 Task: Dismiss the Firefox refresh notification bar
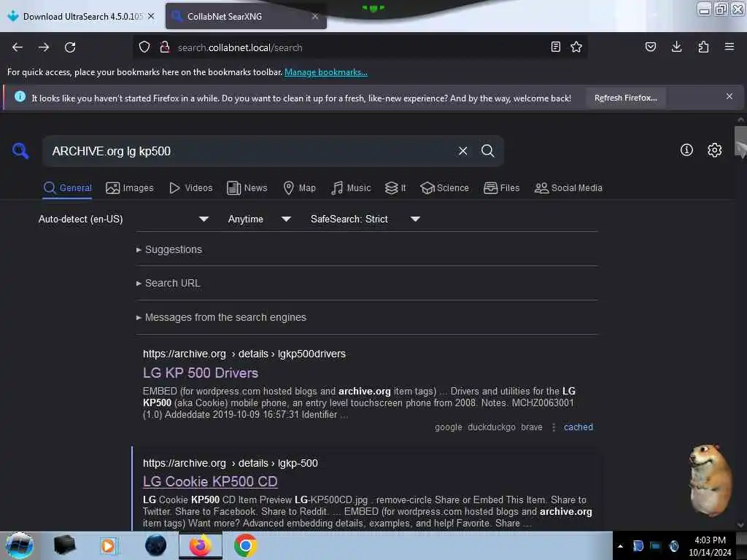pyautogui.click(x=729, y=97)
